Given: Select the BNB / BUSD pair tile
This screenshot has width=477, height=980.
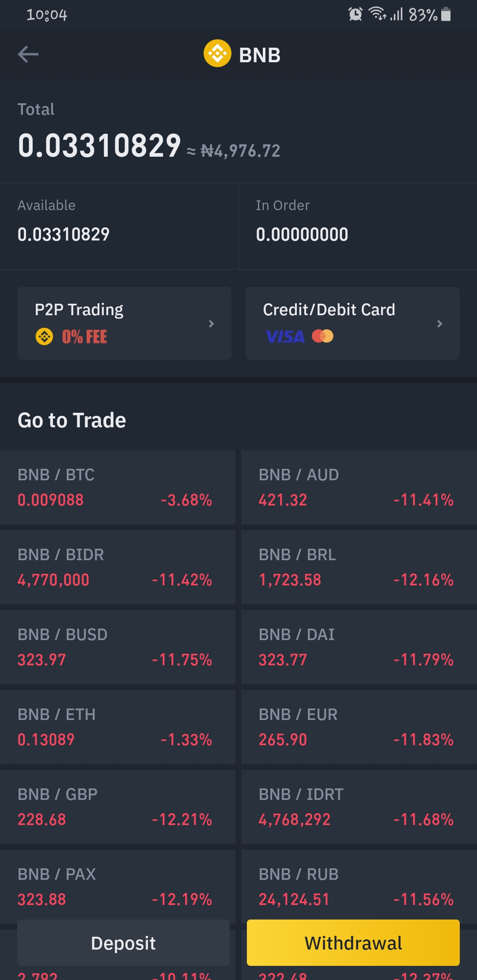Looking at the screenshot, I should (117, 647).
